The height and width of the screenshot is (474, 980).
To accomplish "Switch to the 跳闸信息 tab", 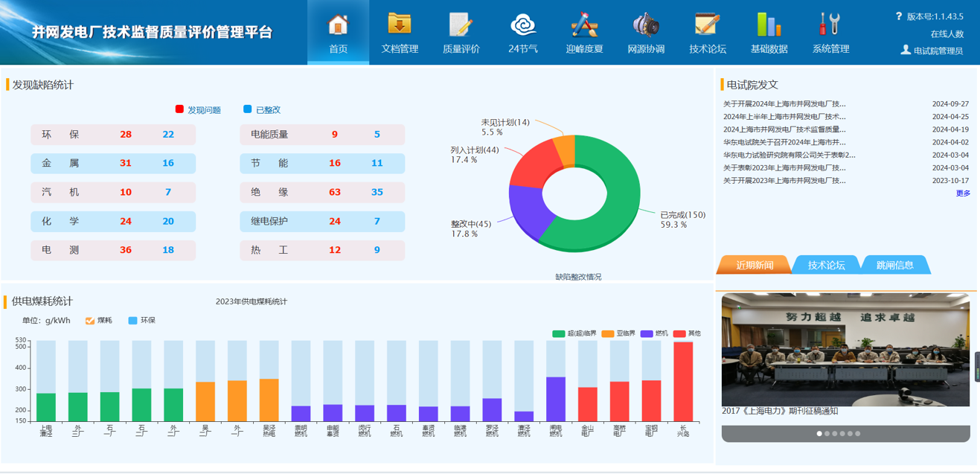I will [894, 265].
